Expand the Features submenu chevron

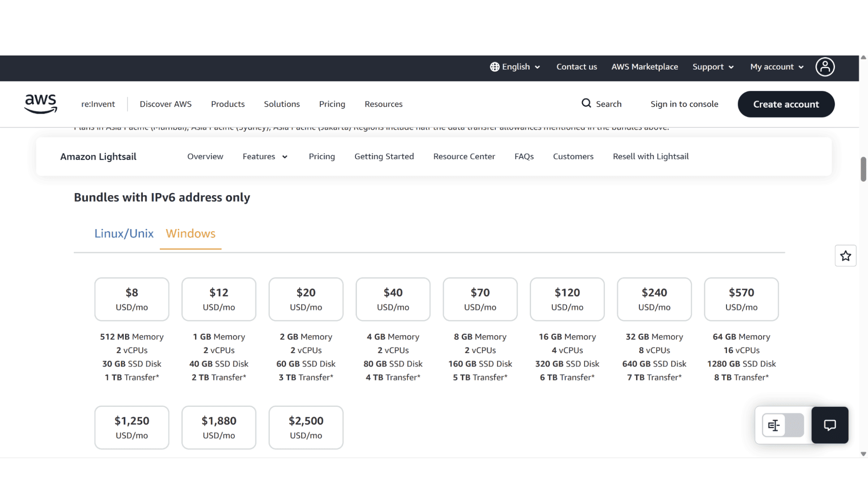[285, 157]
